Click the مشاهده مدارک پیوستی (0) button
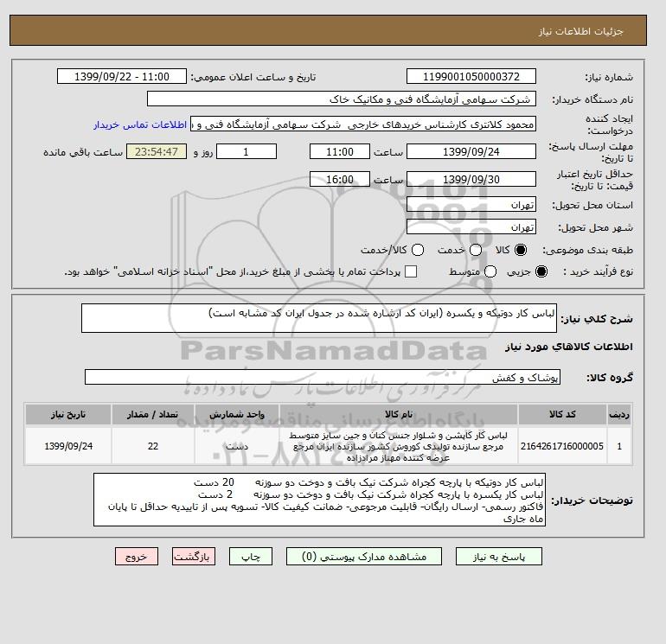This screenshot has width=666, height=644. pyautogui.click(x=364, y=557)
